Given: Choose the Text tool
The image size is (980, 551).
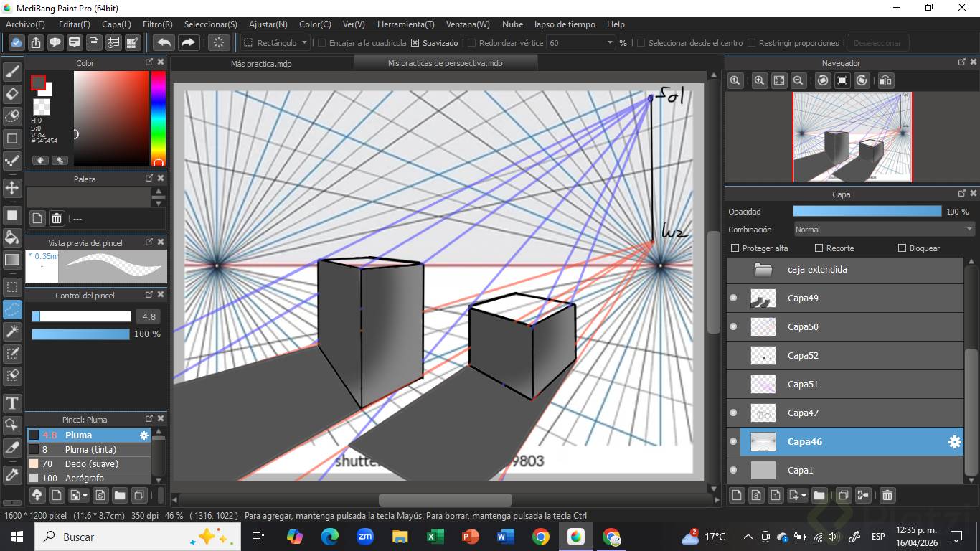Looking at the screenshot, I should (x=12, y=403).
